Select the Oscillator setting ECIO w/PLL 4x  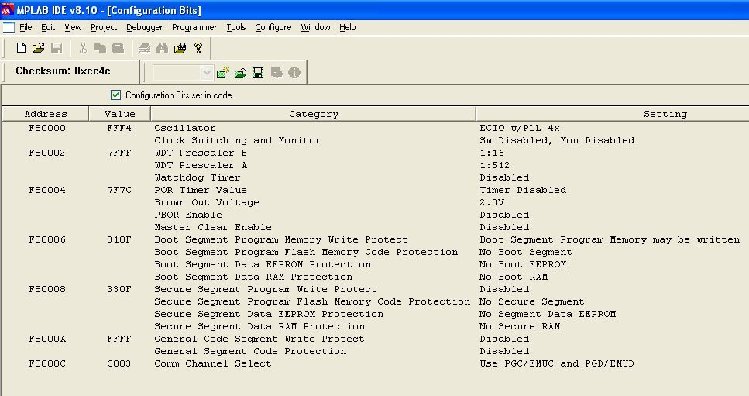pyautogui.click(x=519, y=128)
